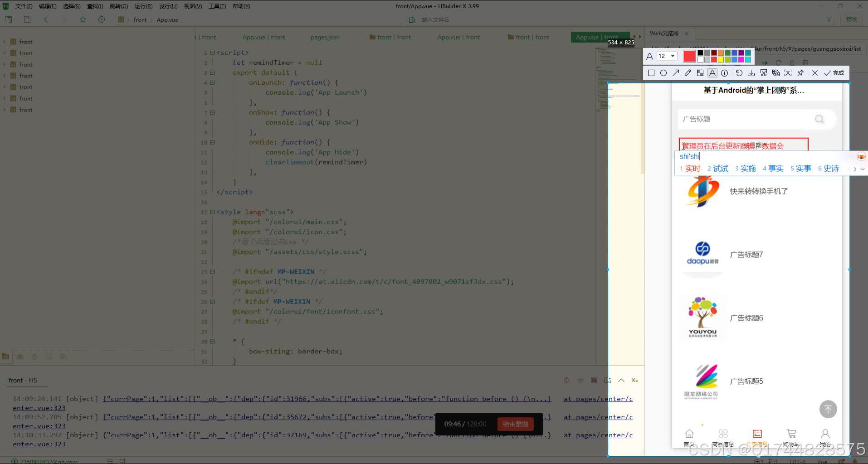Image resolution: width=868 pixels, height=464 pixels.
Task: Select the ellipse annotation tool
Action: pyautogui.click(x=663, y=73)
